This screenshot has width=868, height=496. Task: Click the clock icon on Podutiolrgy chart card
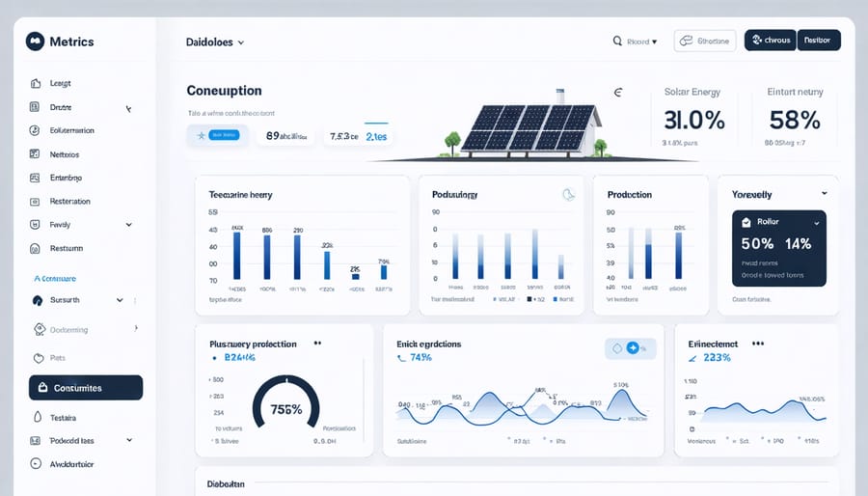point(568,194)
